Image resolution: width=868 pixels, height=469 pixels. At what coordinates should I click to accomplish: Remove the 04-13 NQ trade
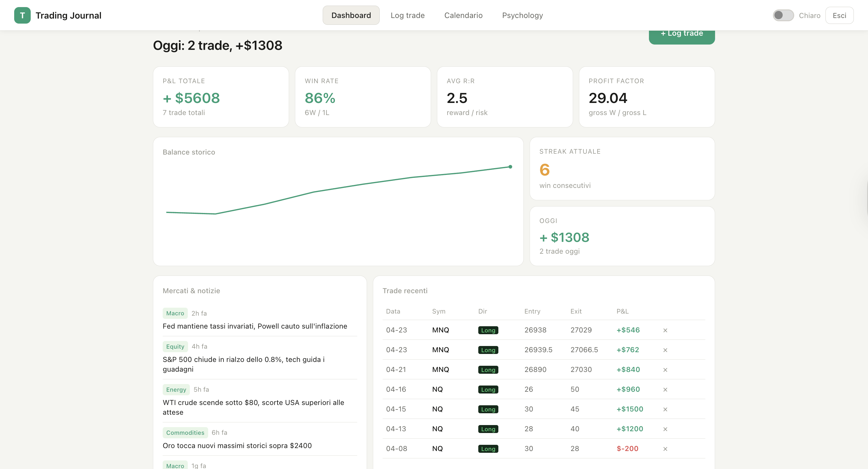(x=665, y=429)
